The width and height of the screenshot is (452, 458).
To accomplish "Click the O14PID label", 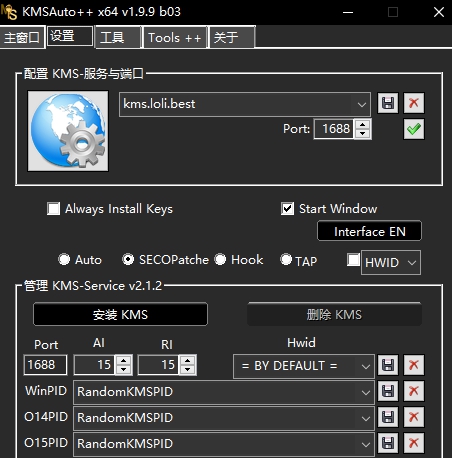I will pos(46,417).
